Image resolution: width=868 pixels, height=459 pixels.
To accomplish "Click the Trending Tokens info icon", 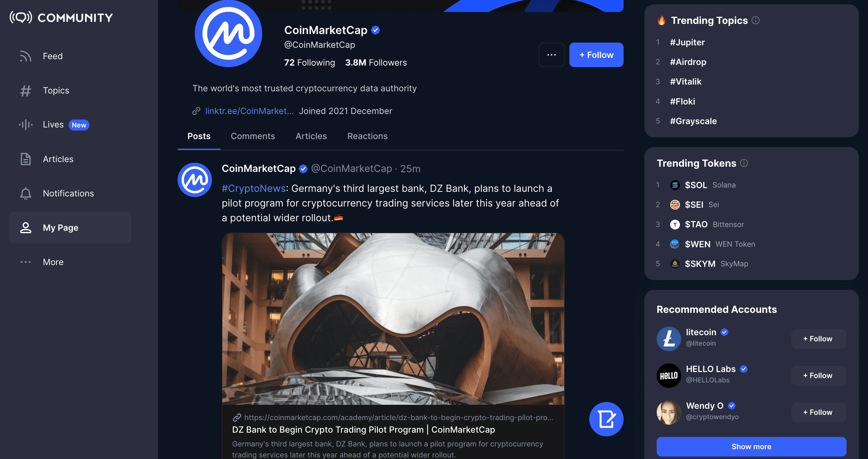I will coord(744,163).
